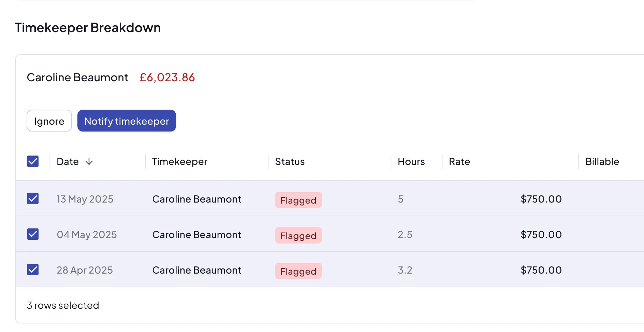
Task: Select the Flagged badge on 13 May 2025 row
Action: [298, 200]
